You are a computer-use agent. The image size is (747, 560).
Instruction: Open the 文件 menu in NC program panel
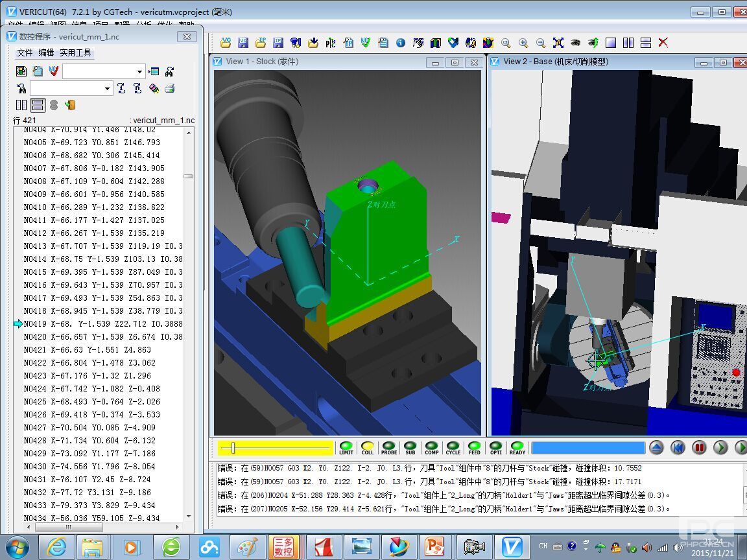[x=25, y=52]
